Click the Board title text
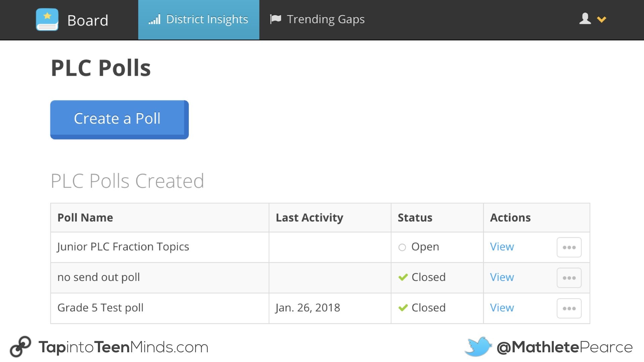 88,20
